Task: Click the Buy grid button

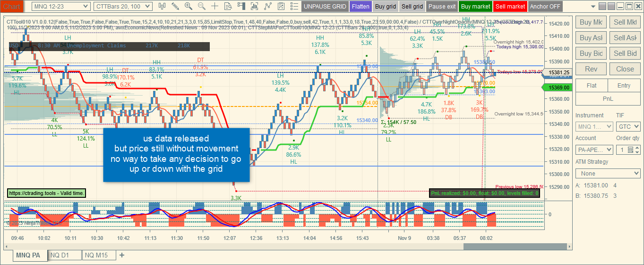Action: tap(386, 7)
